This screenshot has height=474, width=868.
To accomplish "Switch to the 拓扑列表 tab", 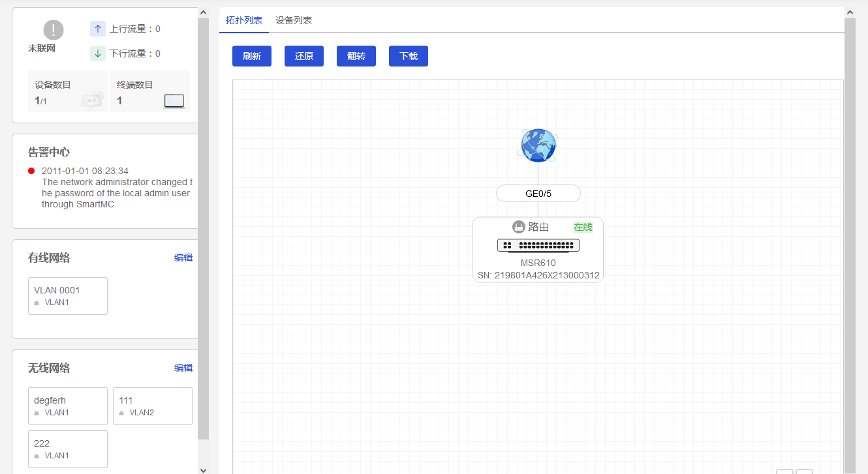I will (x=244, y=20).
